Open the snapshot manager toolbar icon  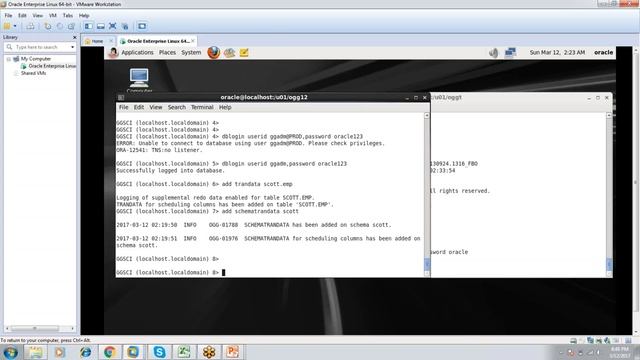[x=71, y=26]
